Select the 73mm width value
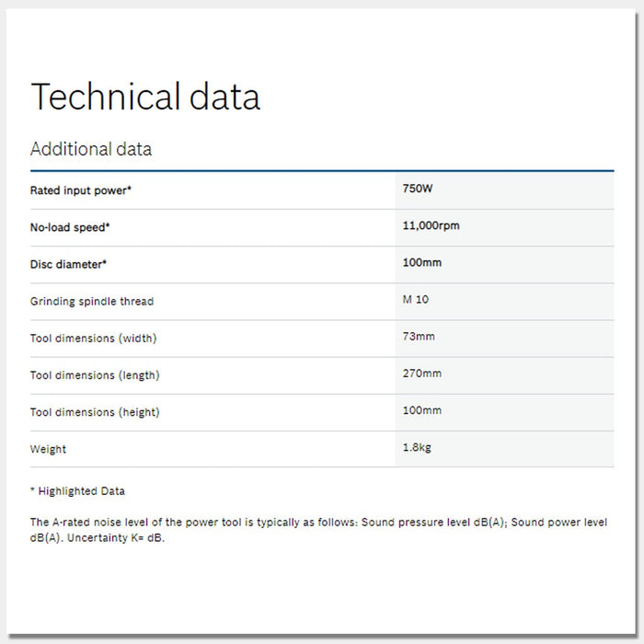The height and width of the screenshot is (644, 644). (419, 337)
